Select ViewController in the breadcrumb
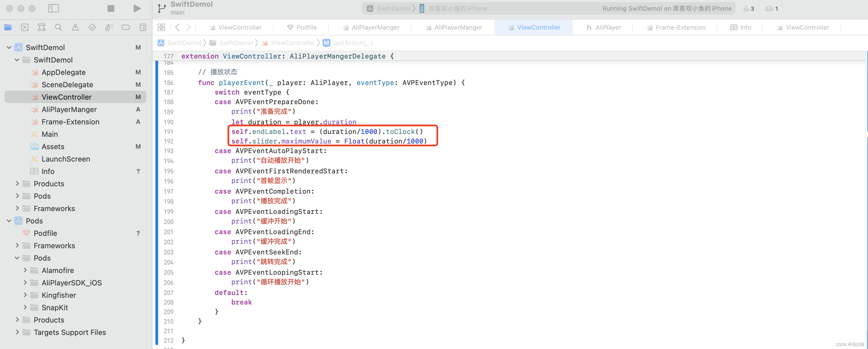 288,43
